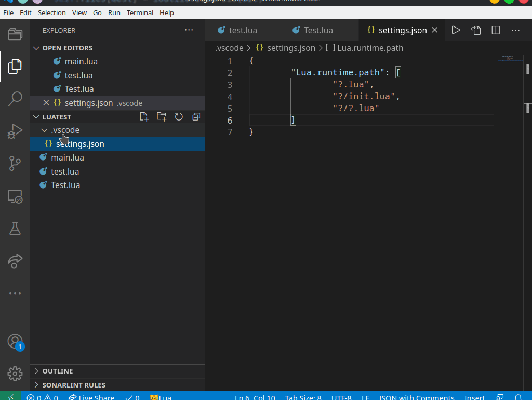The height and width of the screenshot is (400, 532).
Task: Open notifications bell in status bar
Action: tap(518, 397)
